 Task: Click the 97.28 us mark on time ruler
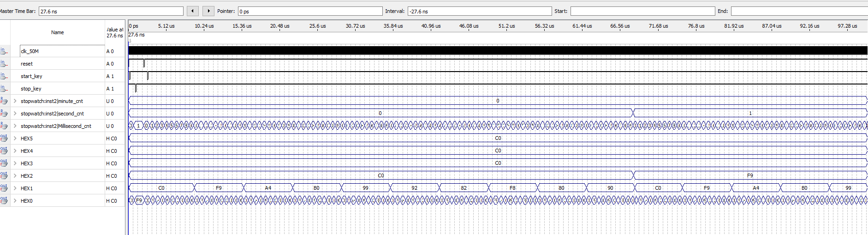click(x=847, y=26)
